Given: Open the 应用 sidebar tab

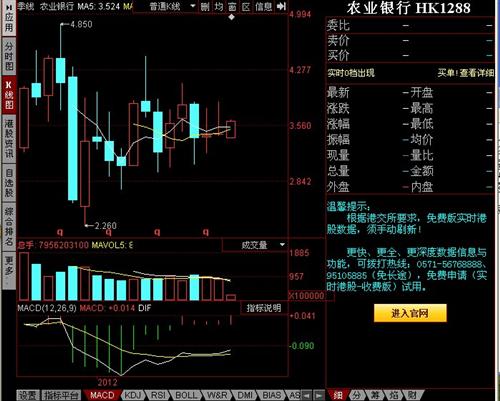Looking at the screenshot, I should click(9, 18).
